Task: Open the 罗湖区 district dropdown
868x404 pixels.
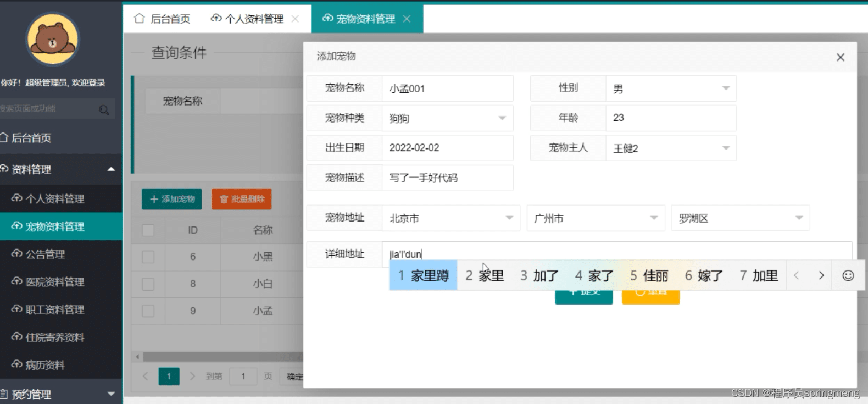Action: coord(741,218)
